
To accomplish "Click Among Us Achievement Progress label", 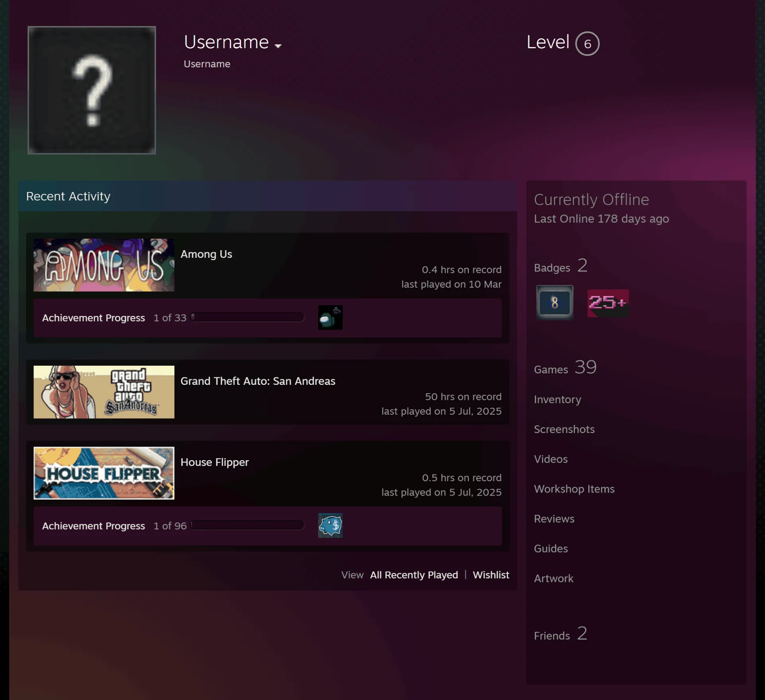I will [94, 318].
